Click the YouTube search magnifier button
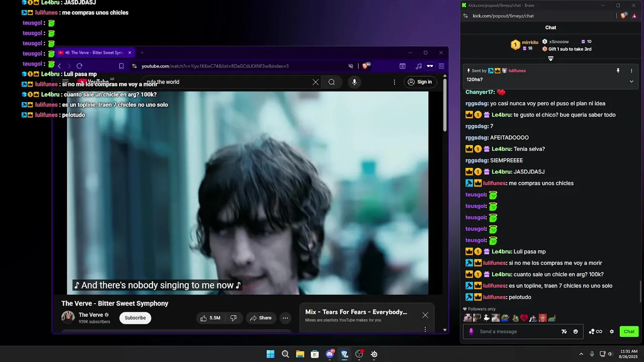The height and width of the screenshot is (362, 644). click(332, 82)
